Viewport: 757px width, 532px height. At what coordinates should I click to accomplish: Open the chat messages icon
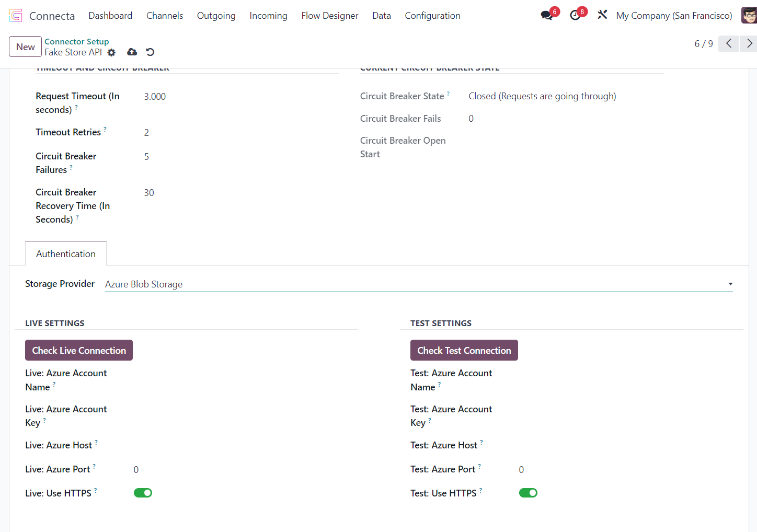coord(547,15)
